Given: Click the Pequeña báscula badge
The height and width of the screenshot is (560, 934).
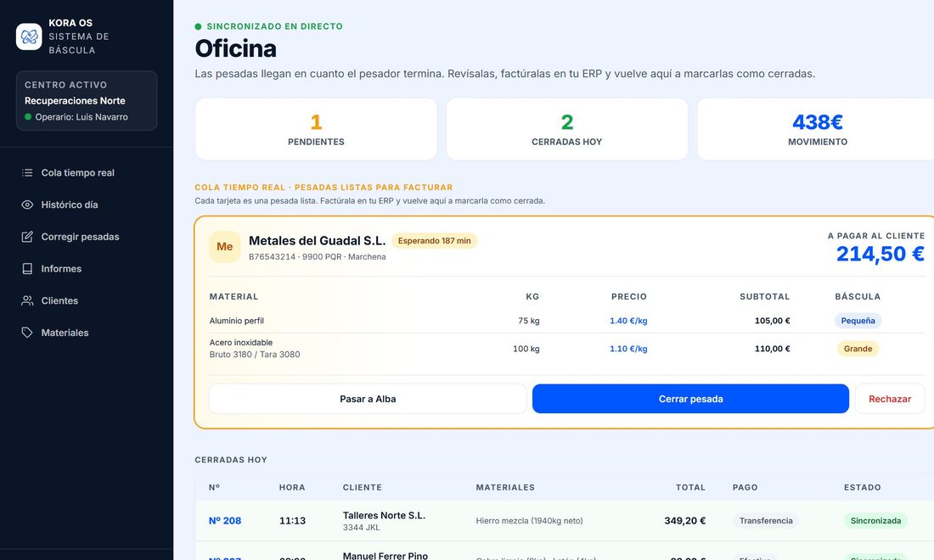Looking at the screenshot, I should 858,321.
